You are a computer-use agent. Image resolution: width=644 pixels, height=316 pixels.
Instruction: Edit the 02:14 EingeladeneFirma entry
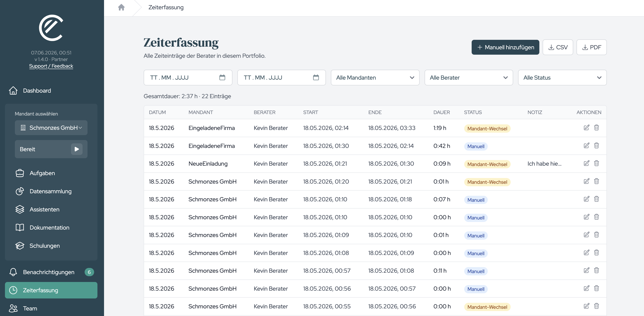click(x=586, y=128)
